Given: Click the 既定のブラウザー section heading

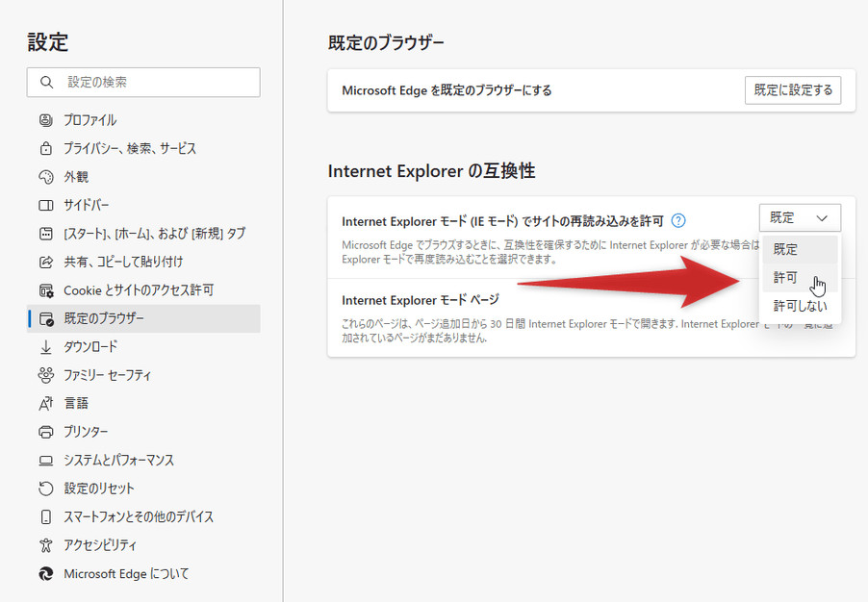Looking at the screenshot, I should click(386, 42).
